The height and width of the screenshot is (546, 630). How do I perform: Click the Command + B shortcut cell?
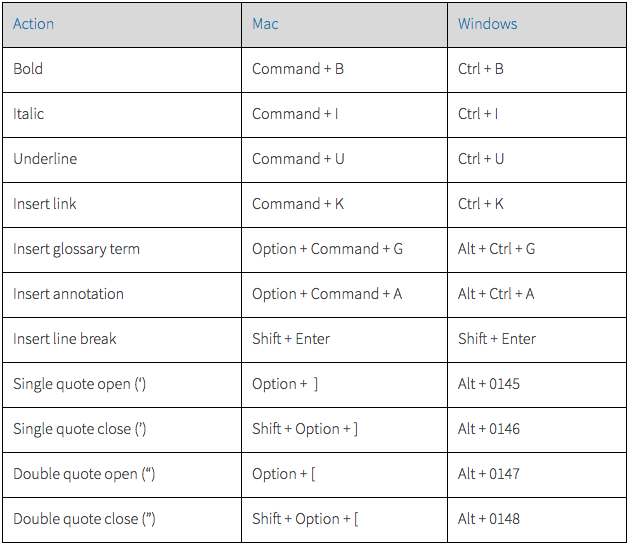344,70
